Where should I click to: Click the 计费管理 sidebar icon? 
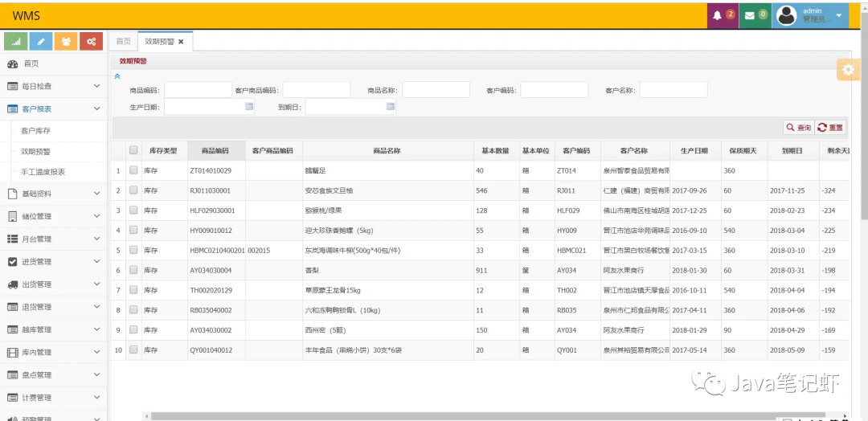click(12, 398)
